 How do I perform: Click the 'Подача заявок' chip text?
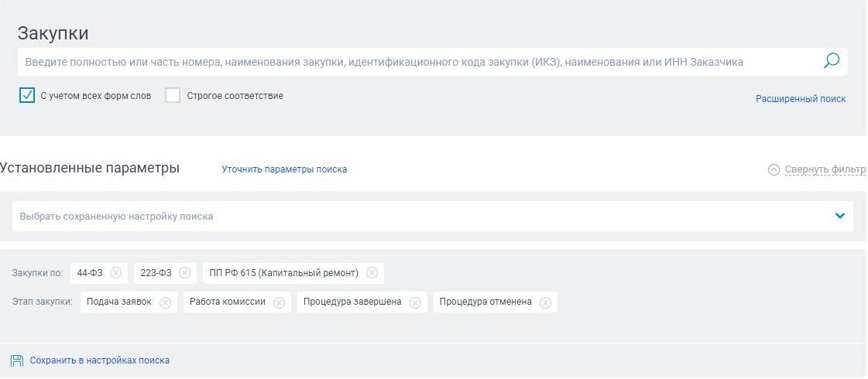point(119,302)
